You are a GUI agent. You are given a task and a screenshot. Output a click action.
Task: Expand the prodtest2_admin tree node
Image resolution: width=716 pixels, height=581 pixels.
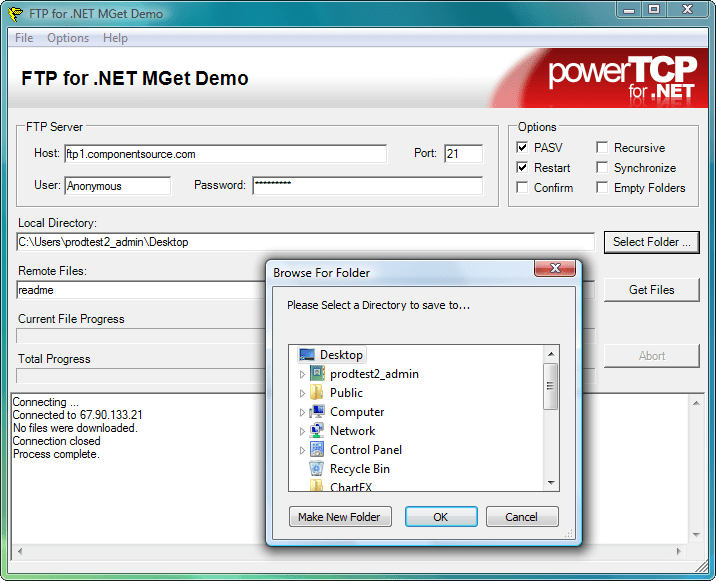tap(302, 374)
